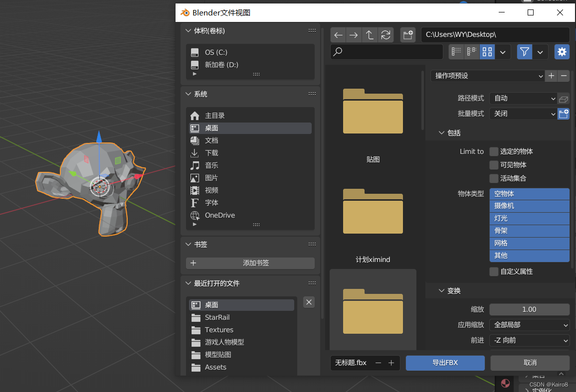
Task: Switch to horizontal list display mode
Action: pos(472,52)
